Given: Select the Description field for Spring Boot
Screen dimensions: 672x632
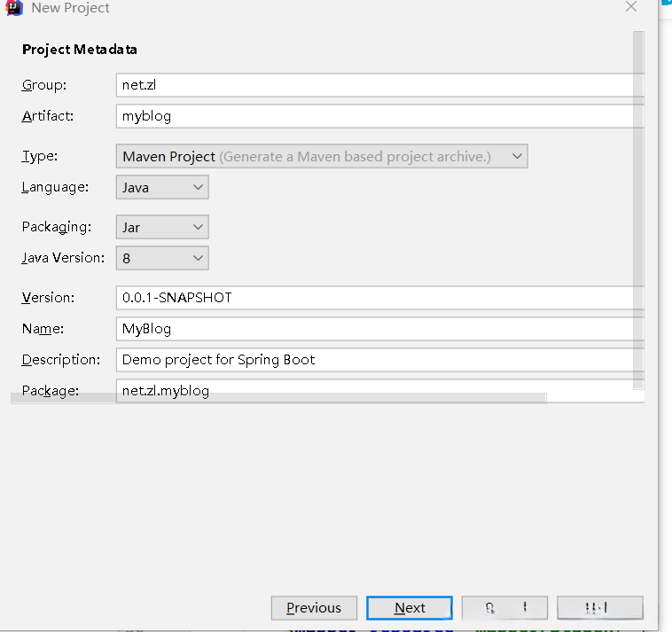Looking at the screenshot, I should click(379, 360).
